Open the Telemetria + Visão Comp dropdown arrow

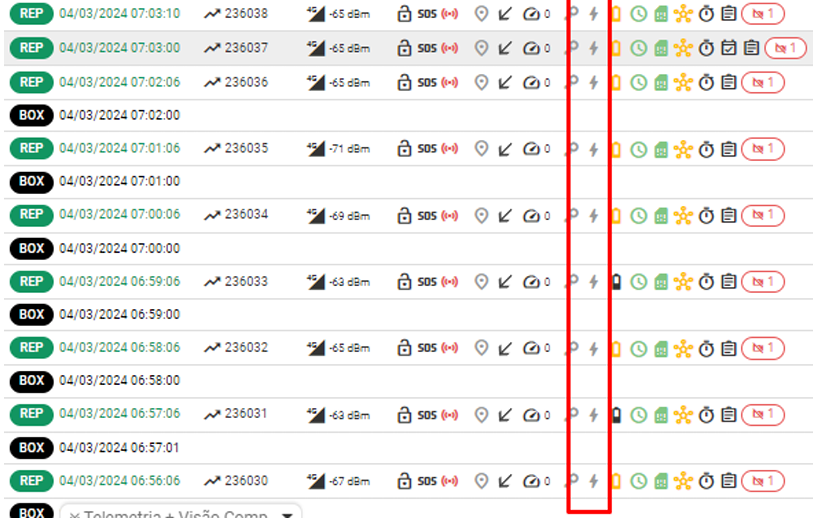(289, 515)
